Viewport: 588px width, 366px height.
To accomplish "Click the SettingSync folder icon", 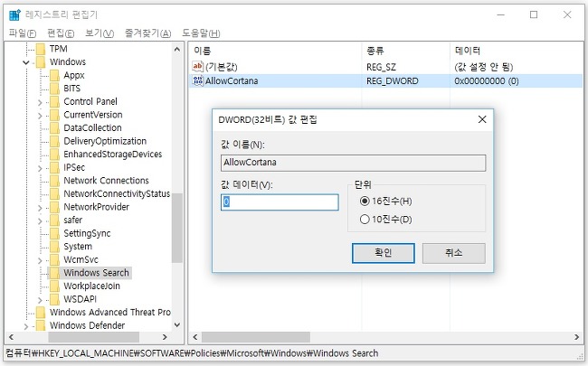I will (55, 233).
